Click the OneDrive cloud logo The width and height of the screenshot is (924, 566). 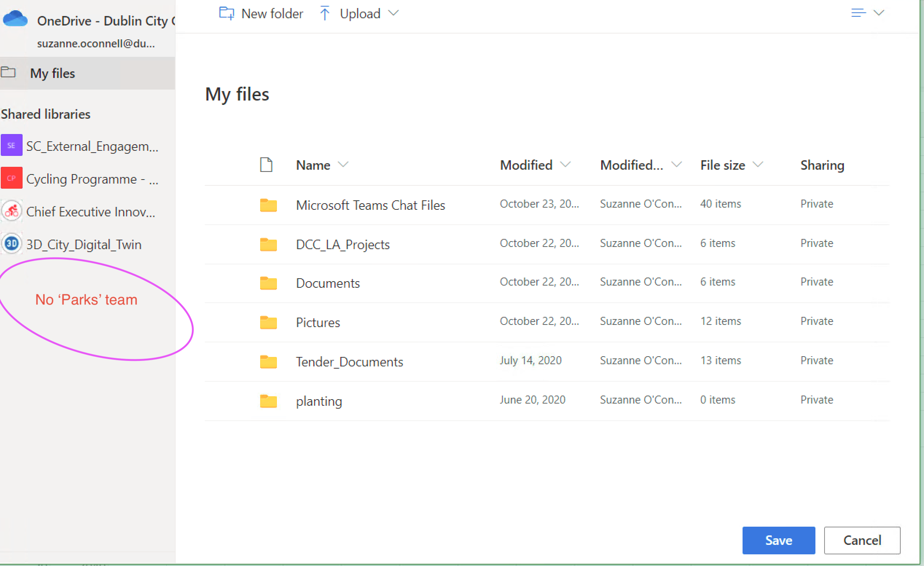(15, 19)
